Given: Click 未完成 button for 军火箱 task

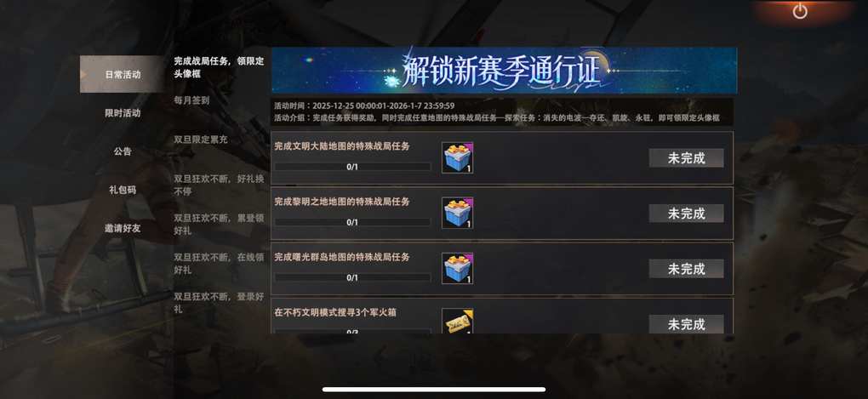Looking at the screenshot, I should click(687, 324).
